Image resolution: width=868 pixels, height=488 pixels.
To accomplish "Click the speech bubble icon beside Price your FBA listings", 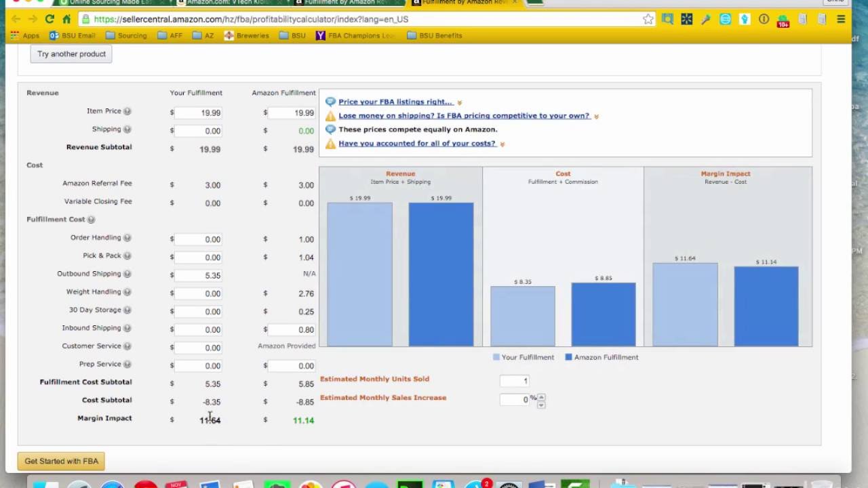I will coord(330,102).
